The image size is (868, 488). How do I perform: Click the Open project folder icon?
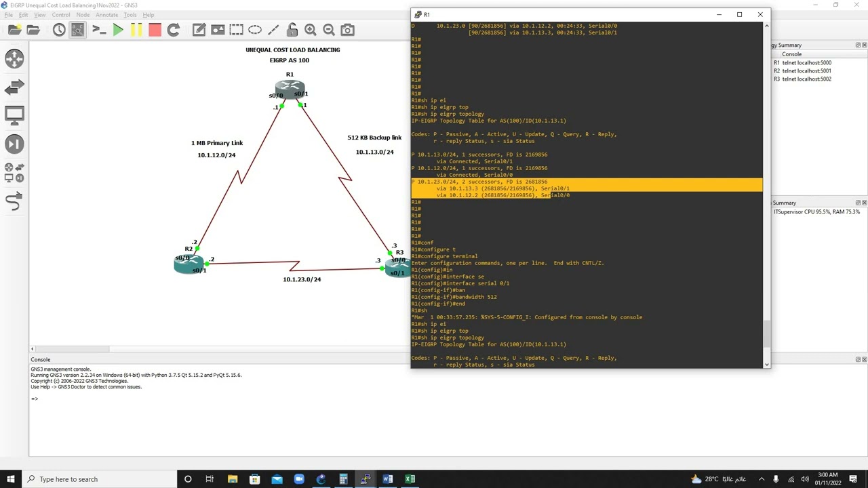pyautogui.click(x=33, y=30)
